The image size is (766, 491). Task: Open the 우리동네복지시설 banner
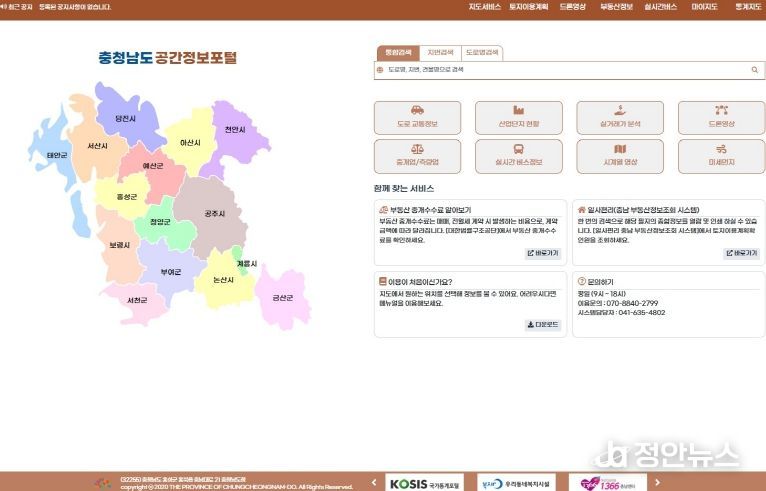click(516, 484)
